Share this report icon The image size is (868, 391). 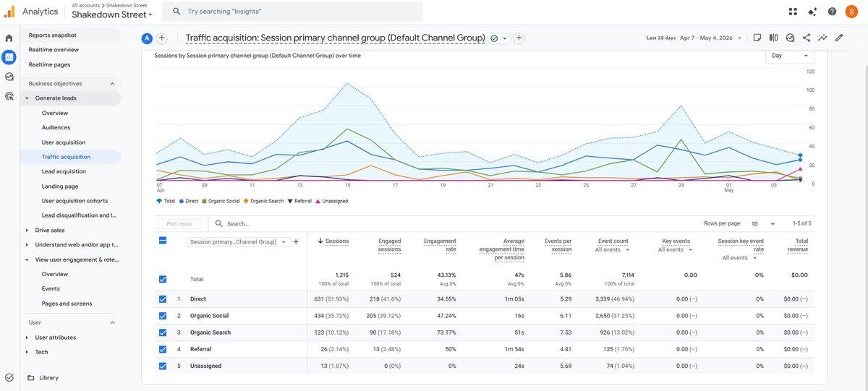coord(807,38)
